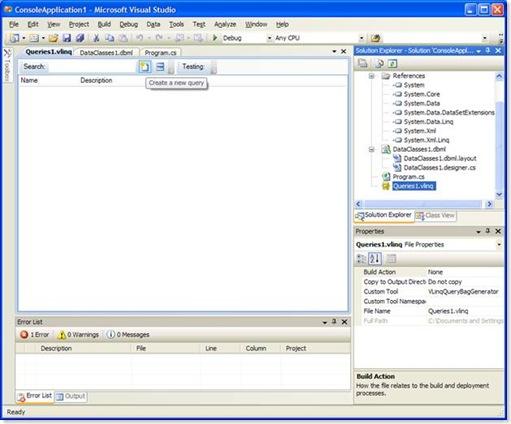Toggle the 0 Messages filter button
The width and height of the screenshot is (511, 424).
[128, 334]
